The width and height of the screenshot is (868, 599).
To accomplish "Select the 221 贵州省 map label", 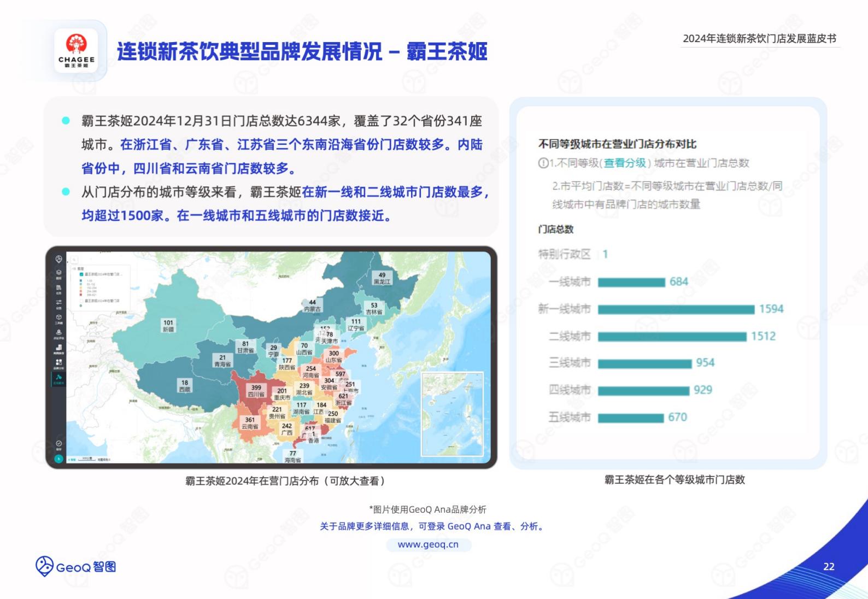I will (277, 413).
